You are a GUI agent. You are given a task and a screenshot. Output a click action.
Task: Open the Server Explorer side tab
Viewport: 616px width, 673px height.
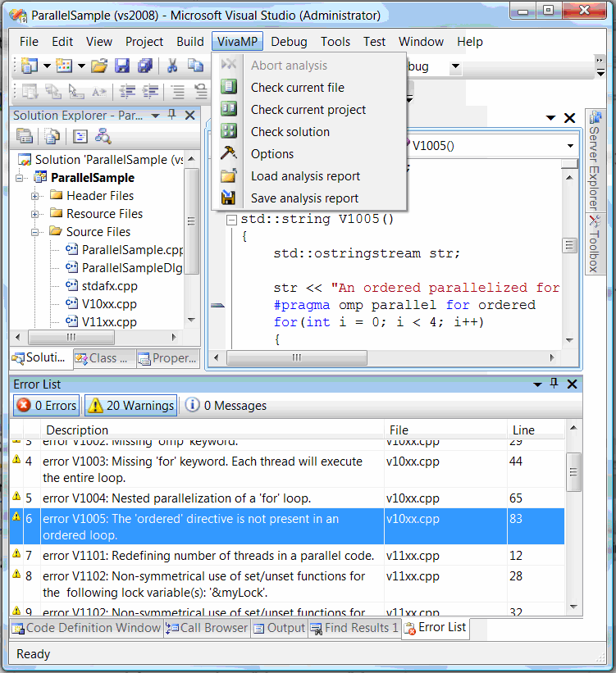click(x=595, y=161)
